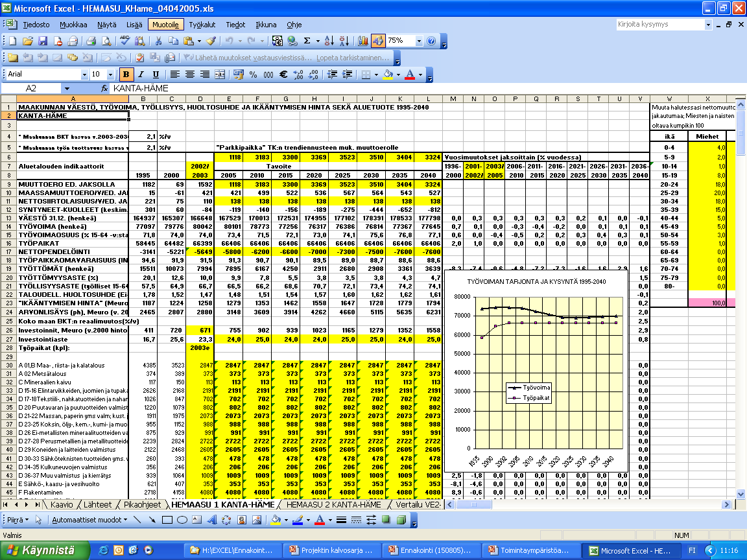Screen dimensions: 747x560
Task: Apply percent style formatting
Action: [x=253, y=75]
